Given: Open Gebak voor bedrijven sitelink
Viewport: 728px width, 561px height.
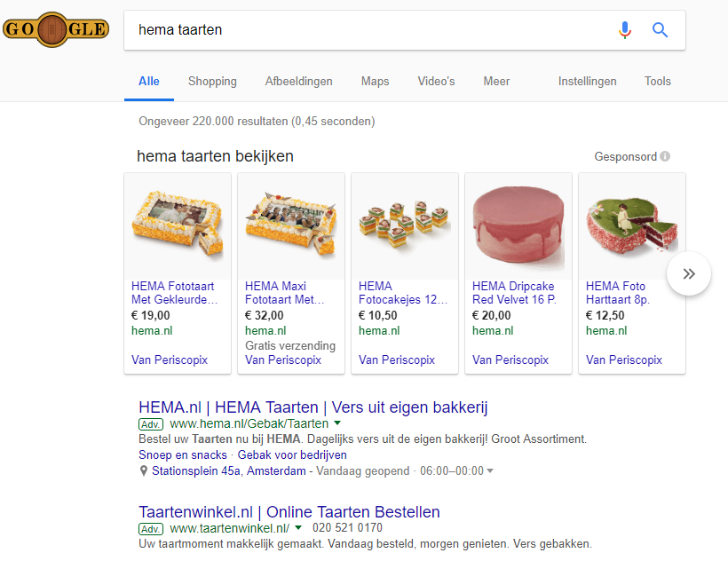Looking at the screenshot, I should pyautogui.click(x=292, y=454).
